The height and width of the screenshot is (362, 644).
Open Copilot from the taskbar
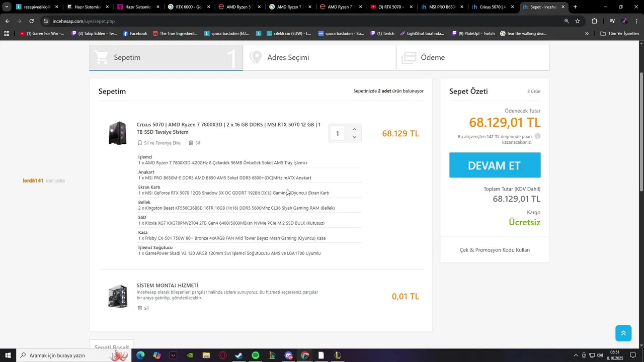pos(157,355)
